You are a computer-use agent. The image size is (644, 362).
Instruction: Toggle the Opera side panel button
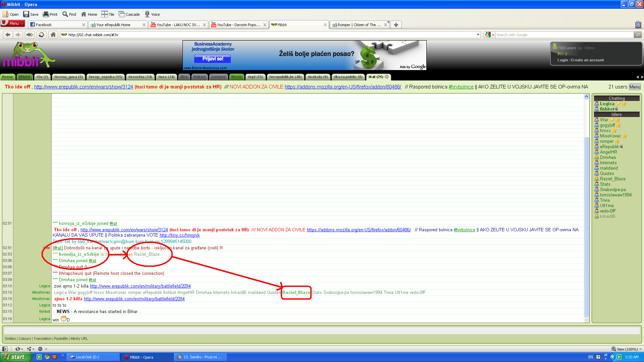(5, 349)
